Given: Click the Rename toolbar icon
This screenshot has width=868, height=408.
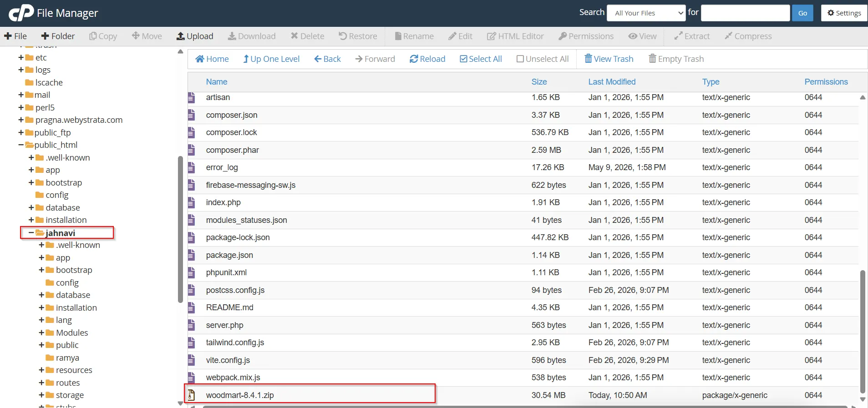Looking at the screenshot, I should click(414, 36).
